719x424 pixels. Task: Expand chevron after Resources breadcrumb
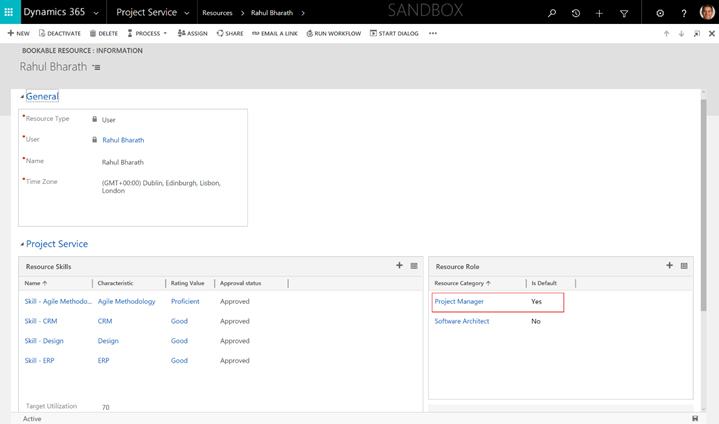[x=243, y=13]
